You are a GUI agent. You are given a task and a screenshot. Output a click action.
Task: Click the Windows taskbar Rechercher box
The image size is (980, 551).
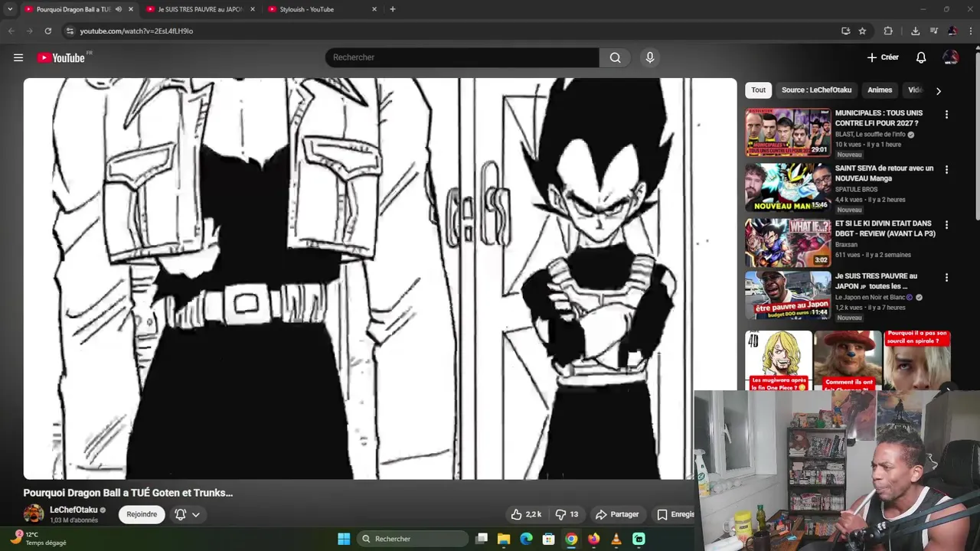(x=413, y=539)
